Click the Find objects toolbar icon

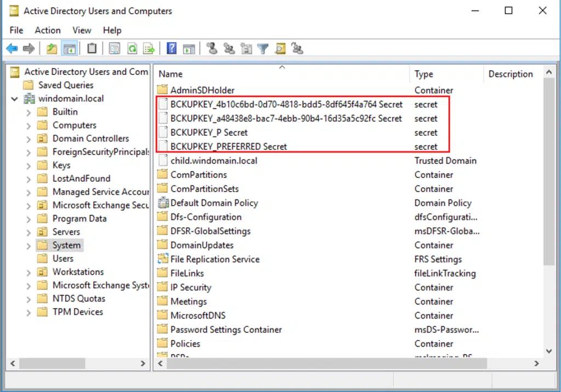(x=280, y=48)
